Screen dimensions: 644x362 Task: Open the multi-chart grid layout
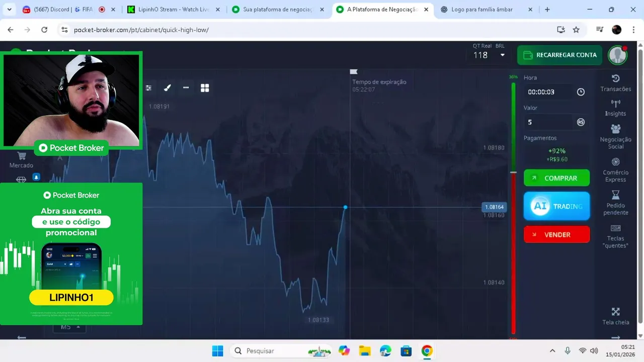[x=205, y=88]
